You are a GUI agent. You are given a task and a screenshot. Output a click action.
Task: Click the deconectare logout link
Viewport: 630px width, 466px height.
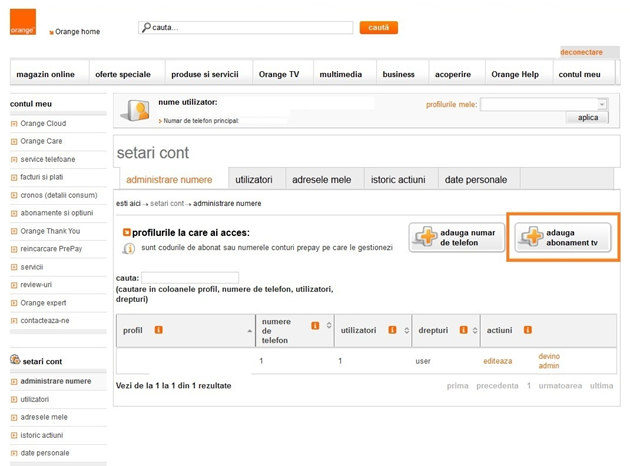coord(581,52)
